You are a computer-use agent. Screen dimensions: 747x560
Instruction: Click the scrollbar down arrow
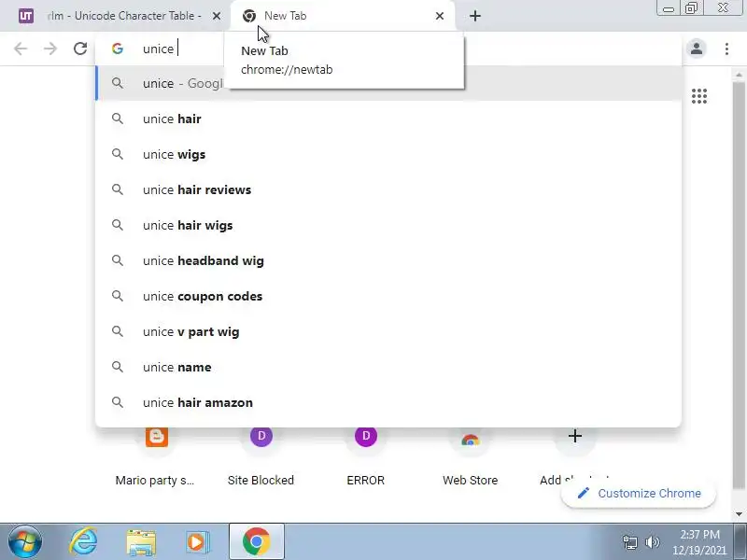click(x=739, y=514)
